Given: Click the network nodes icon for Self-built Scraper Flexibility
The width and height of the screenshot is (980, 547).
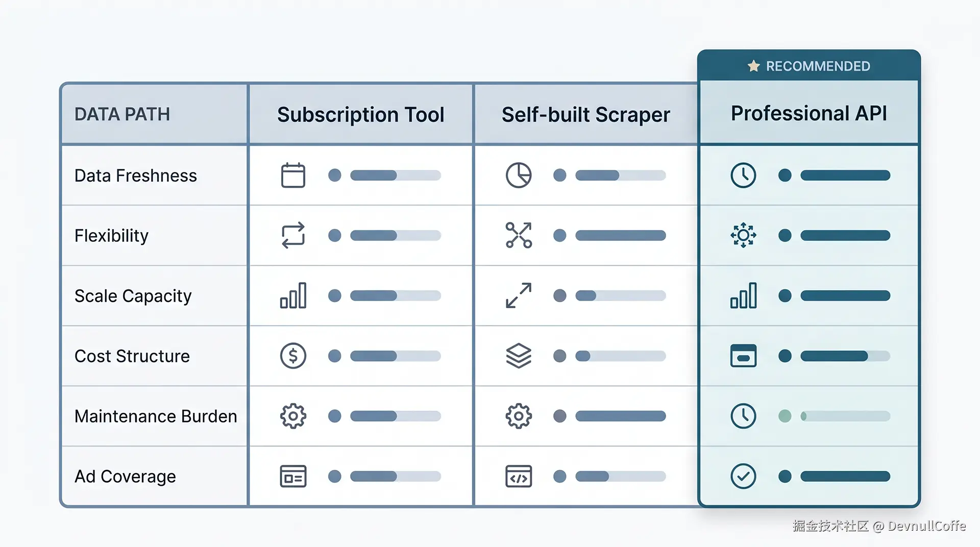Looking at the screenshot, I should [x=519, y=235].
